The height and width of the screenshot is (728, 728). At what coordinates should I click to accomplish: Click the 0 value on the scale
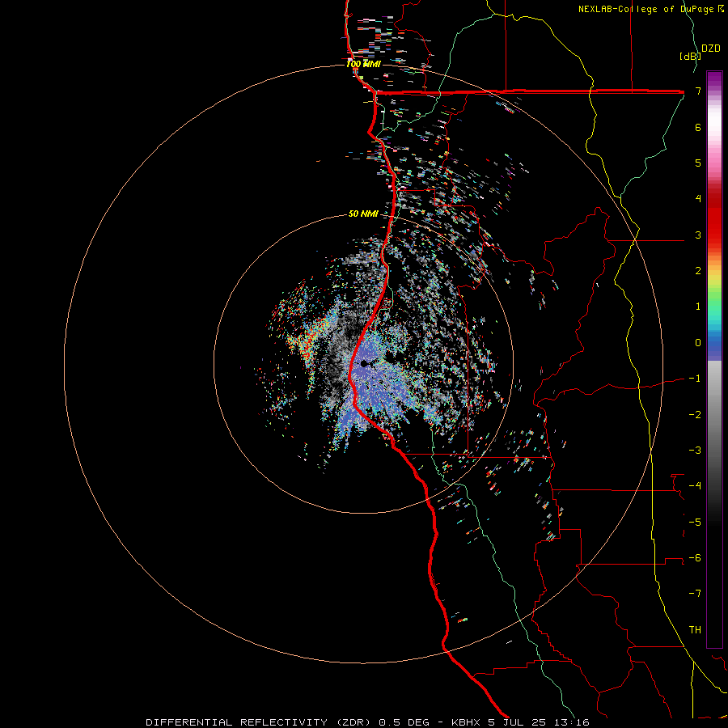pos(698,343)
